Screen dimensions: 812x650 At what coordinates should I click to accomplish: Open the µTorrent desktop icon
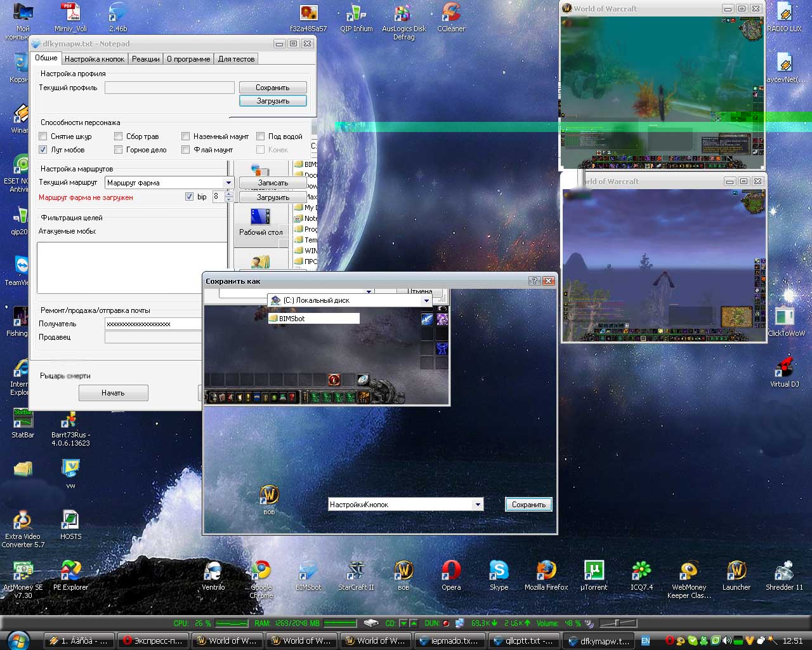click(x=594, y=571)
